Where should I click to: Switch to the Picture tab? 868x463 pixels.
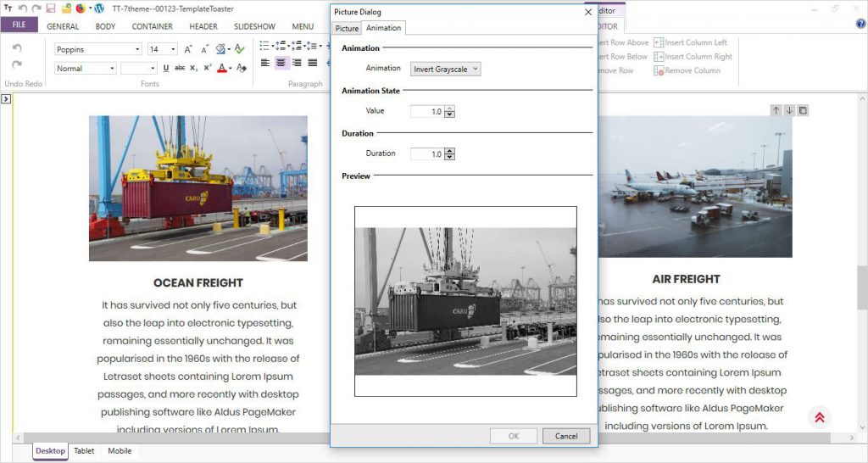tap(347, 29)
